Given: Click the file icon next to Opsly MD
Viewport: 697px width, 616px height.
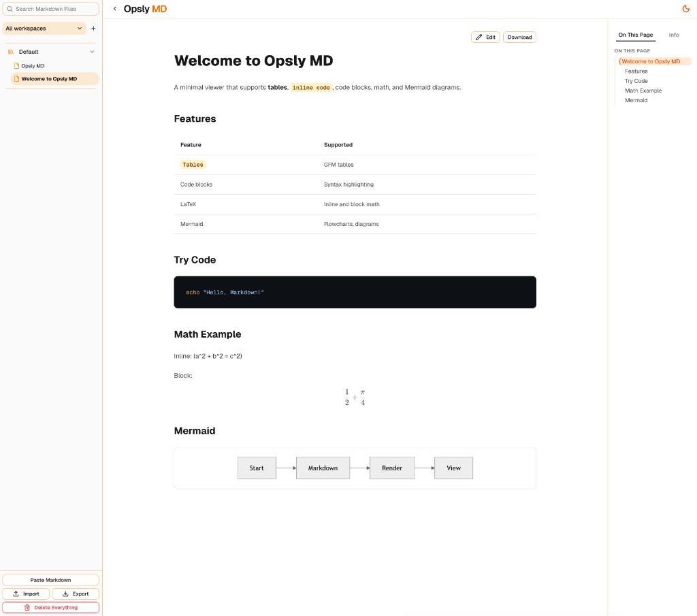Looking at the screenshot, I should pos(16,65).
